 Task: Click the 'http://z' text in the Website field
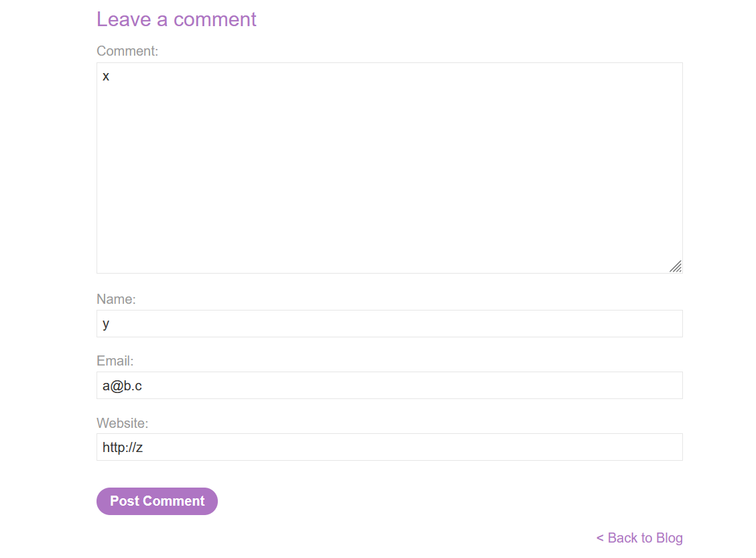tap(123, 447)
